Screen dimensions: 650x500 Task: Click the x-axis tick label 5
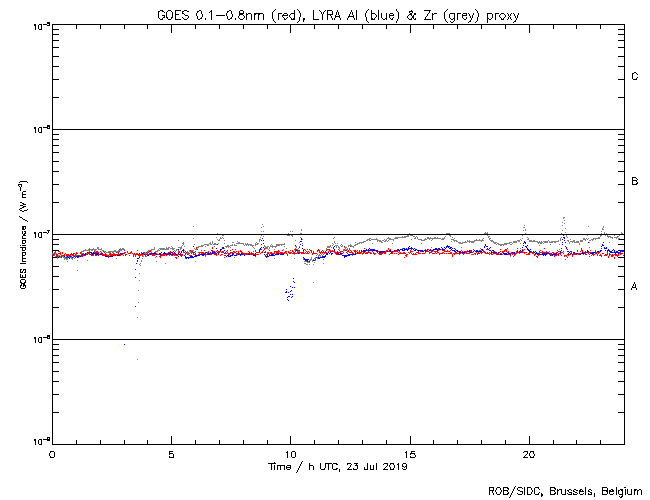(171, 454)
